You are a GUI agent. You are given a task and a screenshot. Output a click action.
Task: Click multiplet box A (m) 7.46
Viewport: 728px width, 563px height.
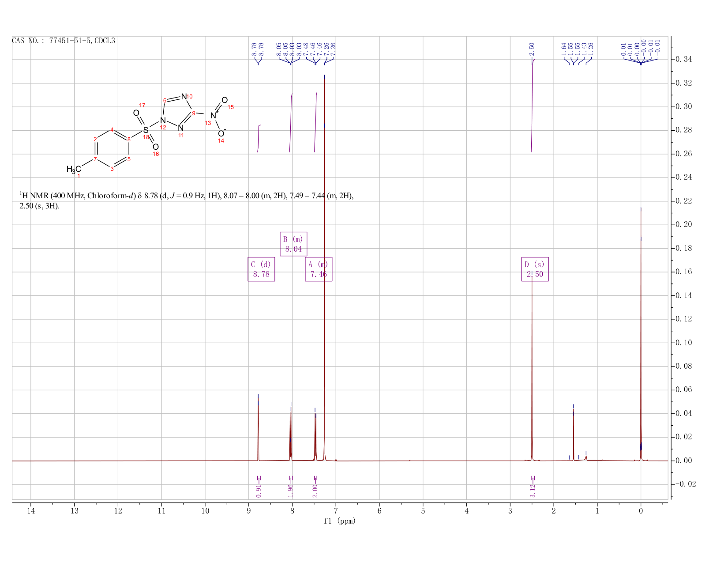pos(319,269)
